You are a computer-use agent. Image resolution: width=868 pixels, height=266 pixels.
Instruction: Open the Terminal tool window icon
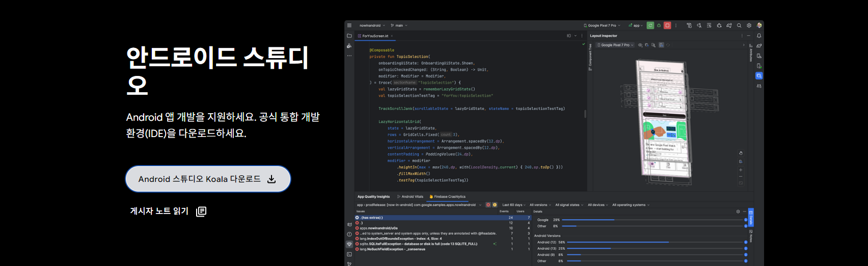point(349,254)
